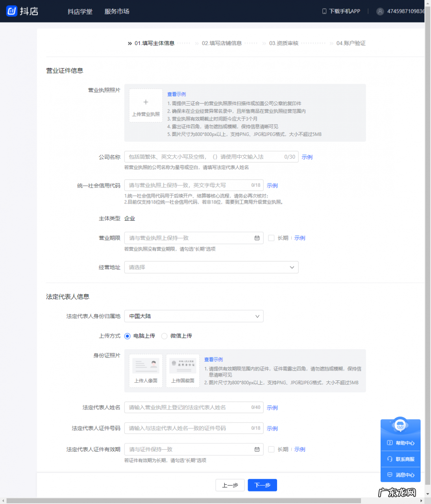Click 联系商服 in the side panel
This screenshot has height=504, width=431.
coord(400,459)
